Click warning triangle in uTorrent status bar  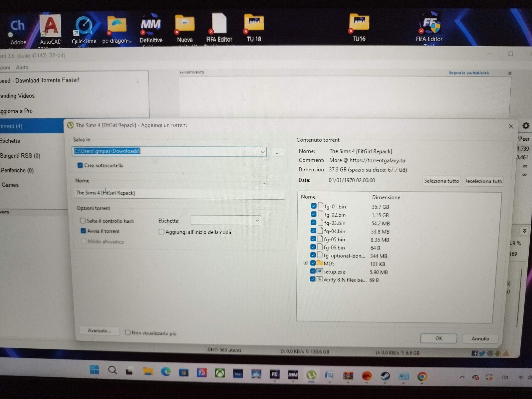click(506, 353)
